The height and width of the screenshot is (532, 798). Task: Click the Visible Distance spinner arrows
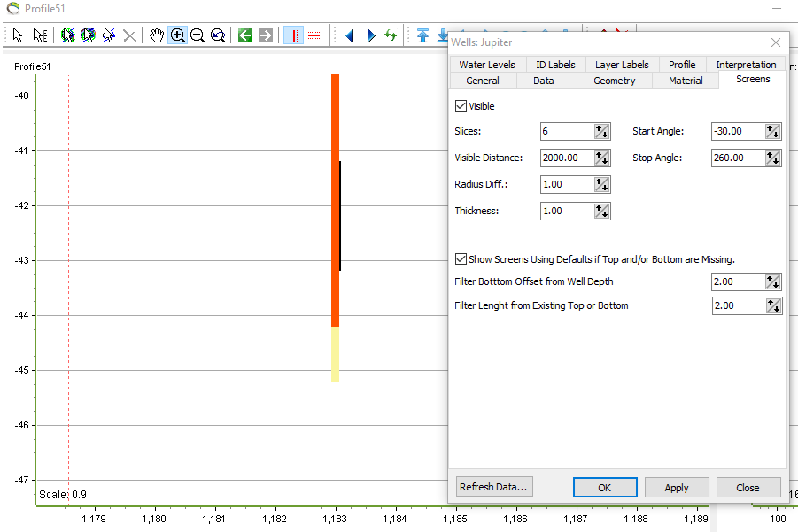602,158
